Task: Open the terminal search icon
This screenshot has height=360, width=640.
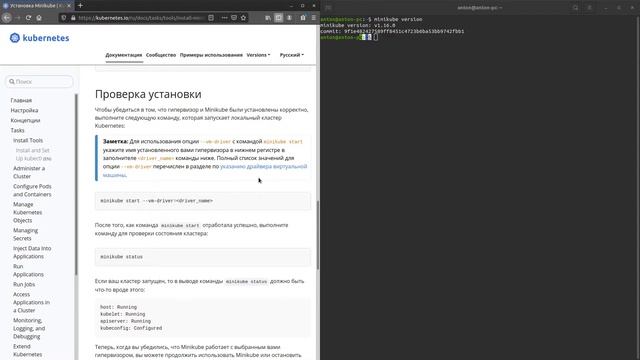Action: 575,7
